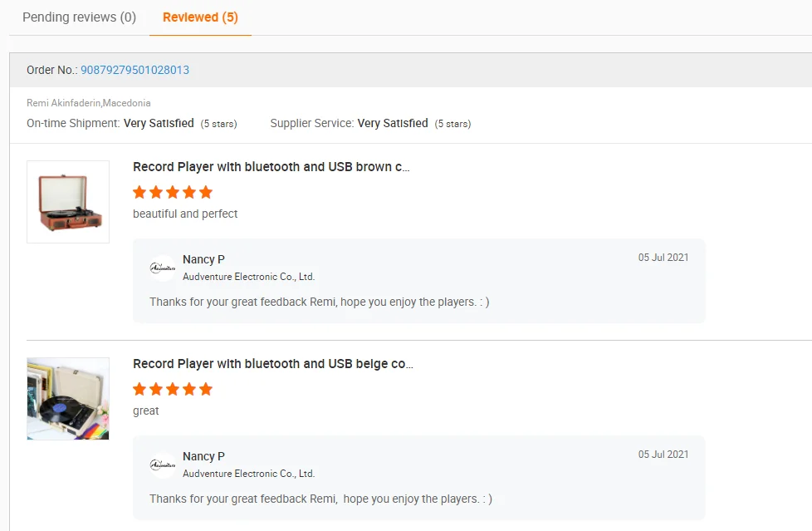812x531 pixels.
Task: Click the third star of beige player rating
Action: [x=173, y=389]
